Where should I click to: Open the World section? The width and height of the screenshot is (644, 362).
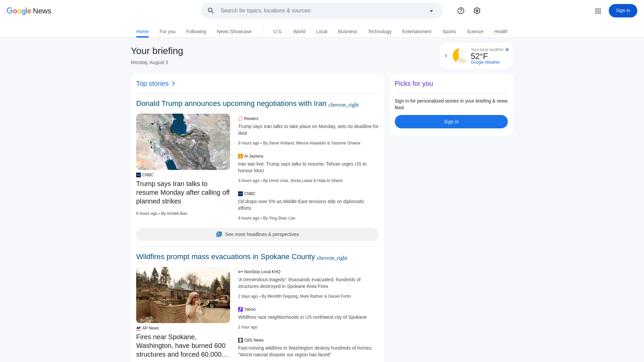pos(299,32)
